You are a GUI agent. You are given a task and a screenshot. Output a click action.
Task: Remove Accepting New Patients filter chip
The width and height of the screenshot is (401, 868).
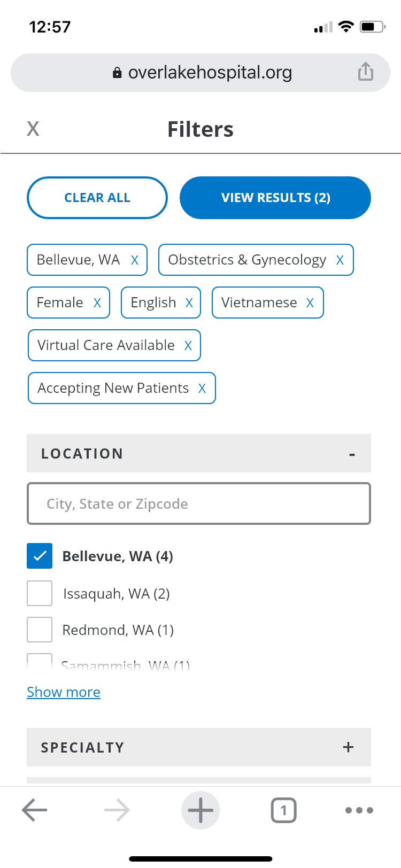202,389
